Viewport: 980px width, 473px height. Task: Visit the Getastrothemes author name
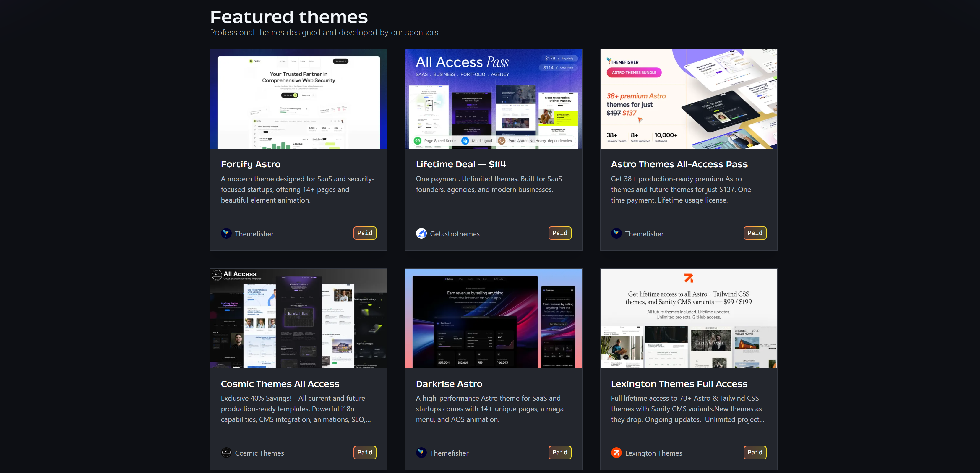tap(455, 234)
